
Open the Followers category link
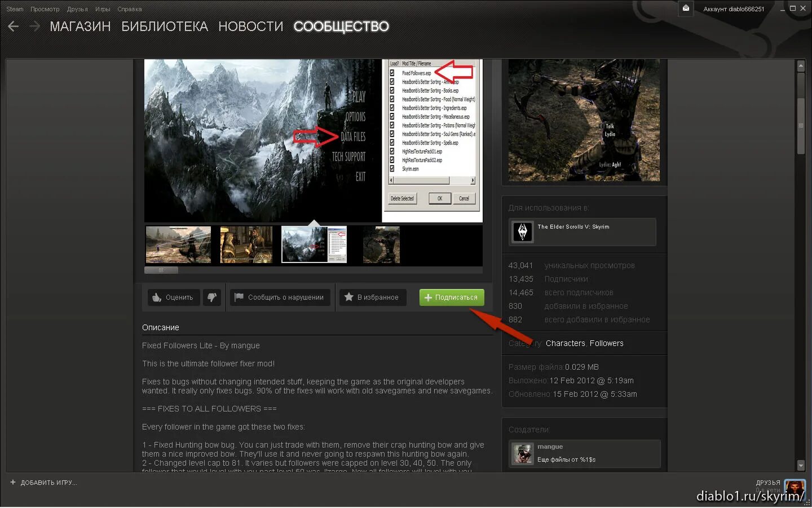pos(607,343)
